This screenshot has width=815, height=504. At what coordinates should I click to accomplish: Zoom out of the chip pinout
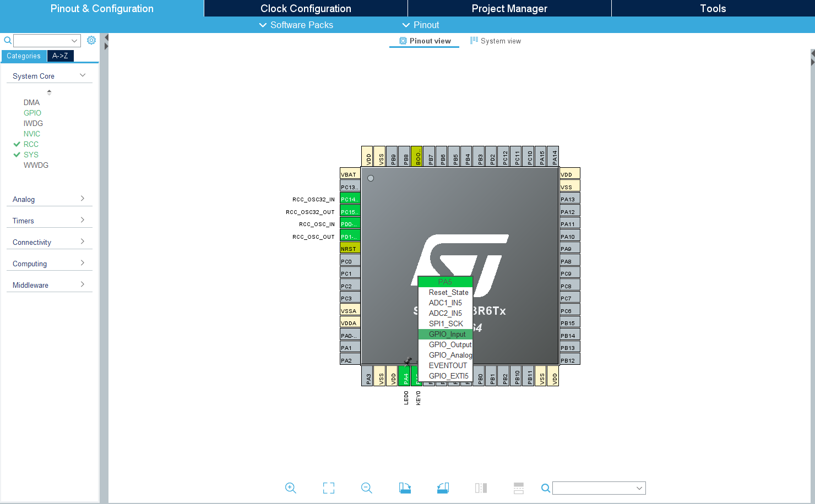[x=367, y=488]
